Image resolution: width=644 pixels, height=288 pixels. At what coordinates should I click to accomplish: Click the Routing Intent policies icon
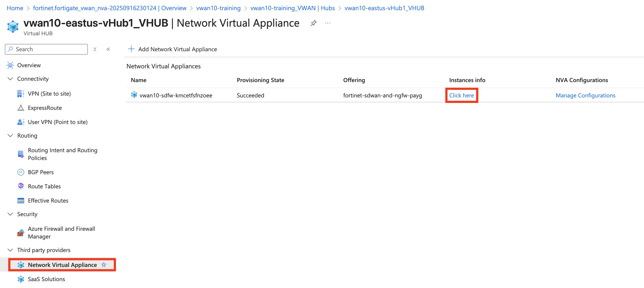21,154
